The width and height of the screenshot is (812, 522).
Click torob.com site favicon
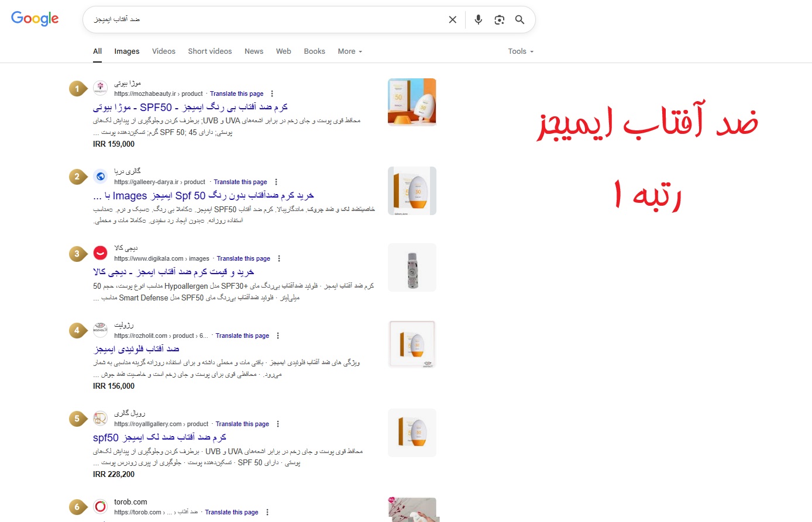coord(101,506)
